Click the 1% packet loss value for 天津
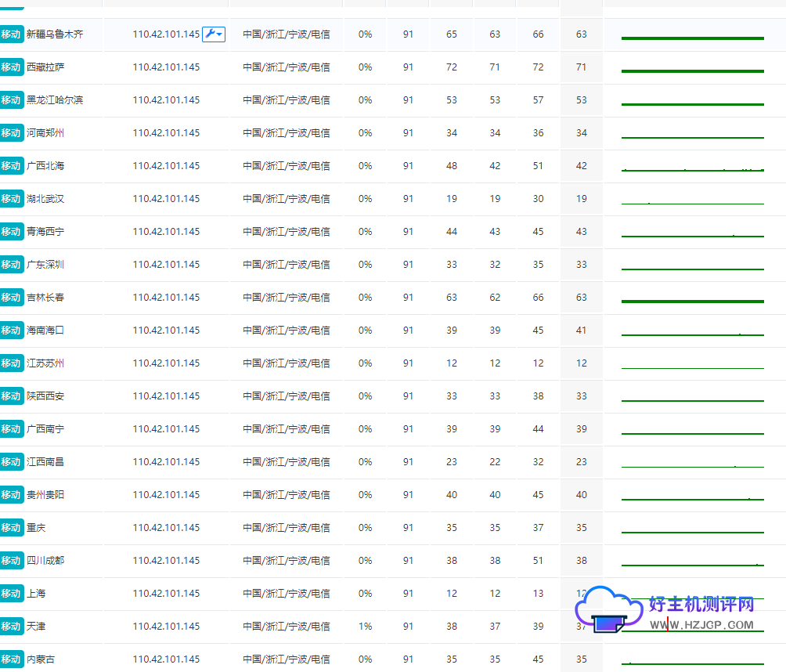 coord(365,627)
